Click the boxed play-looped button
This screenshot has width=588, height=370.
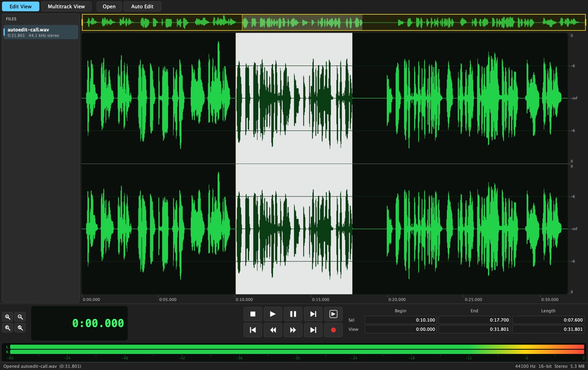333,314
